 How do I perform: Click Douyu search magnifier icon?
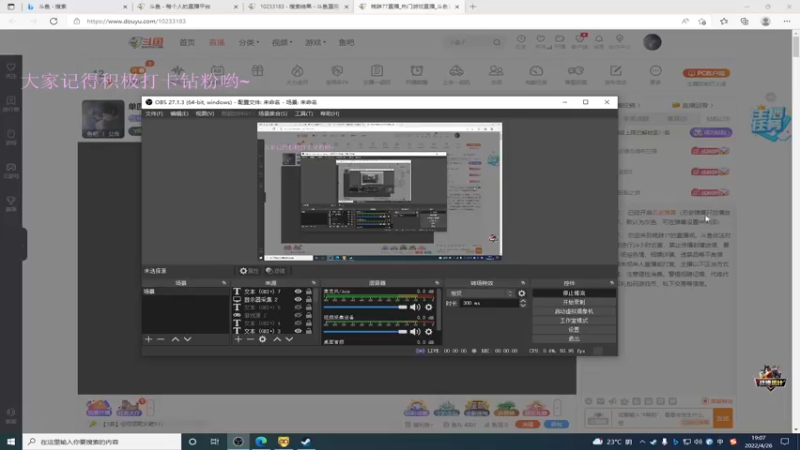click(497, 42)
